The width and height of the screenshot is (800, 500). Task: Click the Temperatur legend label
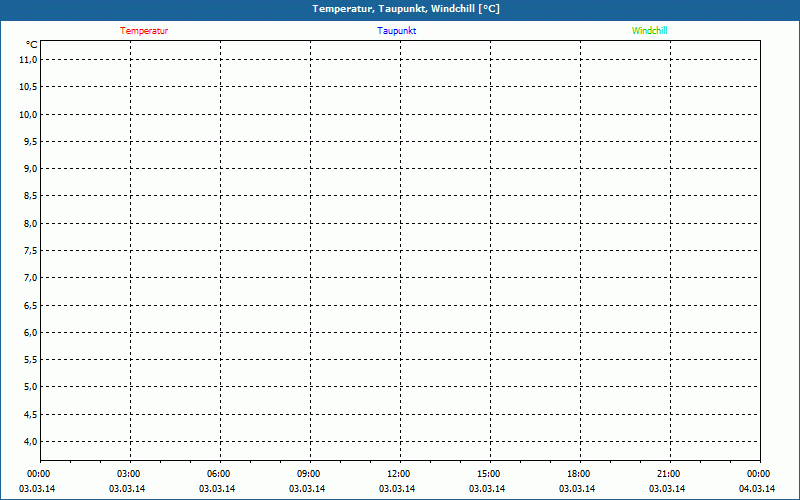[144, 31]
